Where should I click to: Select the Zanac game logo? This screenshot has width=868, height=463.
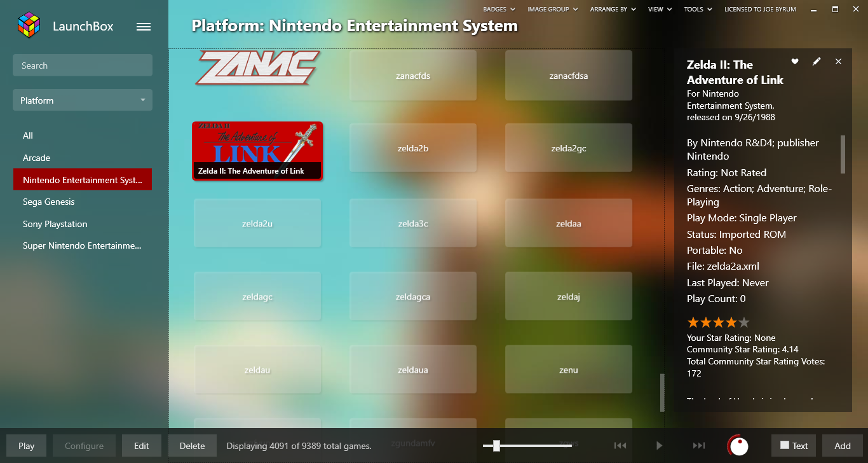[x=257, y=68]
